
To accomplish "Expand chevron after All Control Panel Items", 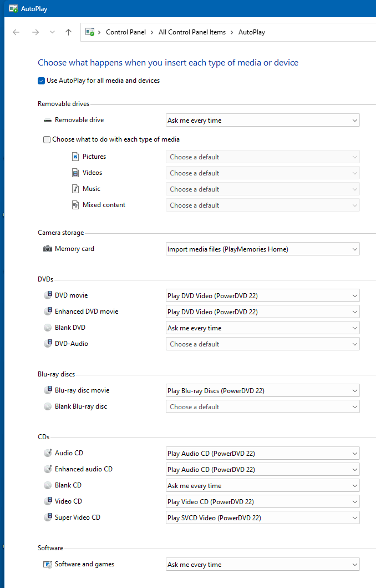I will 232,32.
